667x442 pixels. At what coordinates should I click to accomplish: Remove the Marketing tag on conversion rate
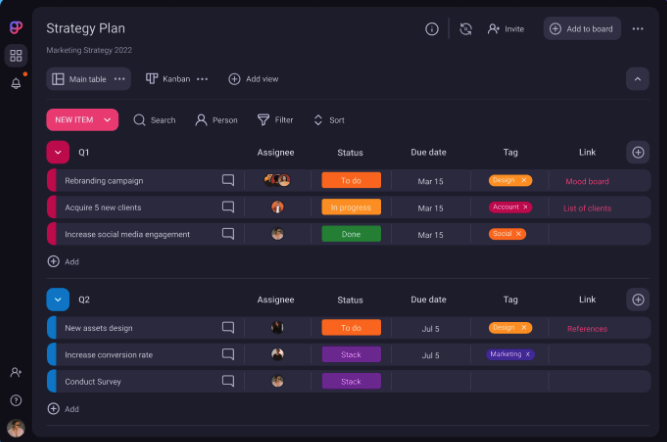(528, 354)
